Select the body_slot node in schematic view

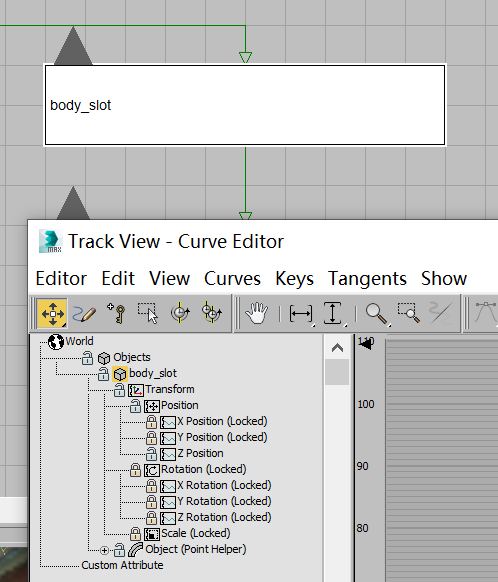click(x=245, y=105)
